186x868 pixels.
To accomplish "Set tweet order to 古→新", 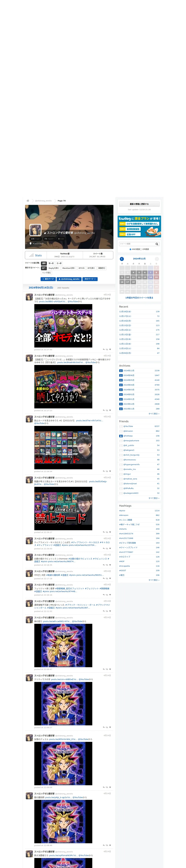I will (x=59, y=263).
